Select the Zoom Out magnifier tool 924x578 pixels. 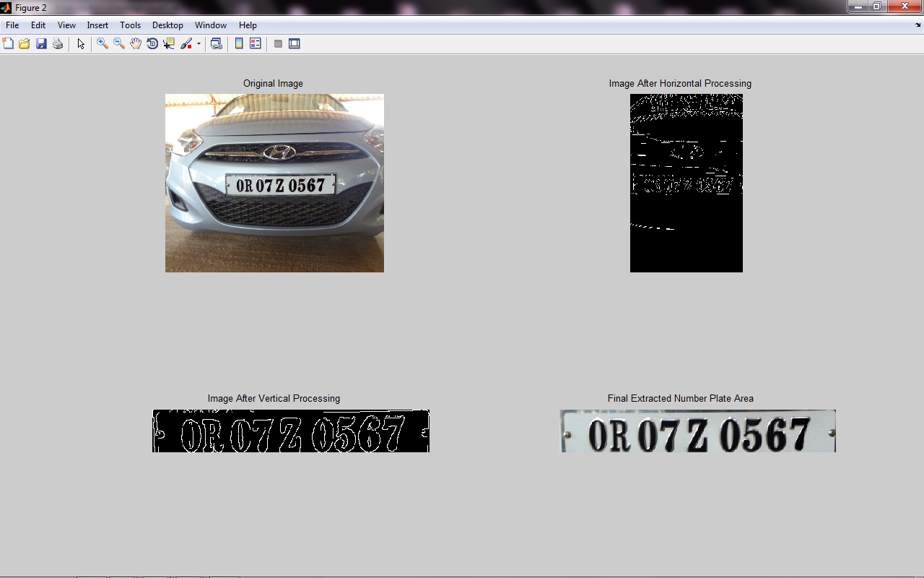coord(119,44)
